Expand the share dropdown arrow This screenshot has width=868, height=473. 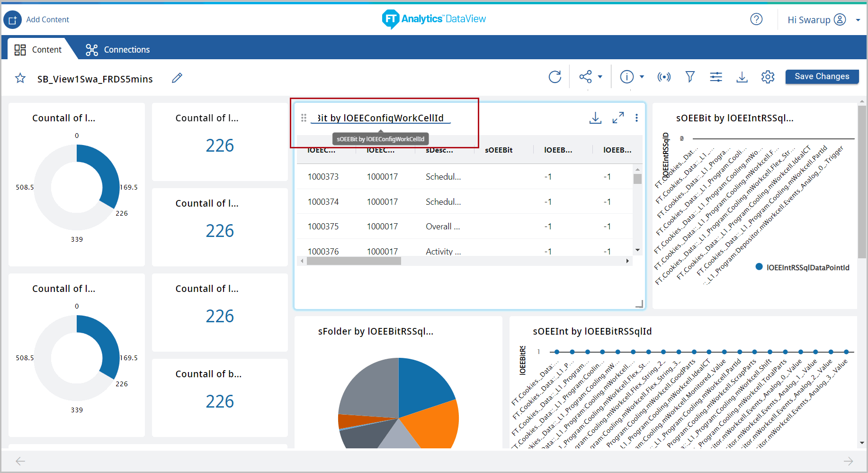click(x=600, y=77)
